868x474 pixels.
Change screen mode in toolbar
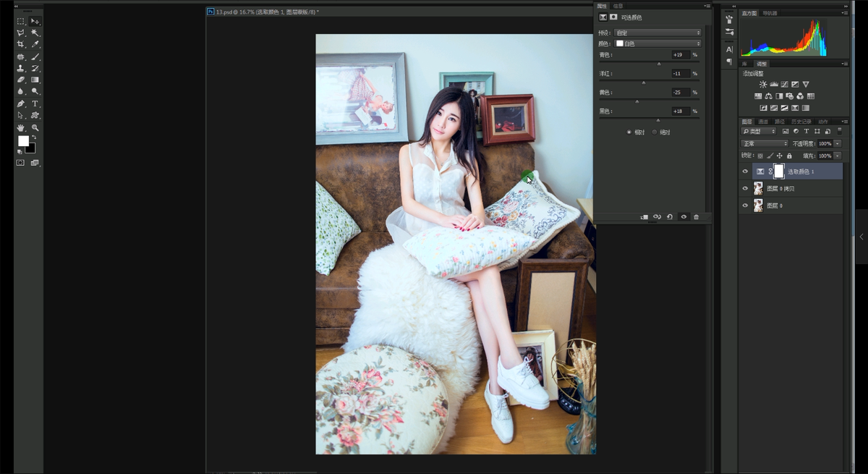pyautogui.click(x=35, y=163)
